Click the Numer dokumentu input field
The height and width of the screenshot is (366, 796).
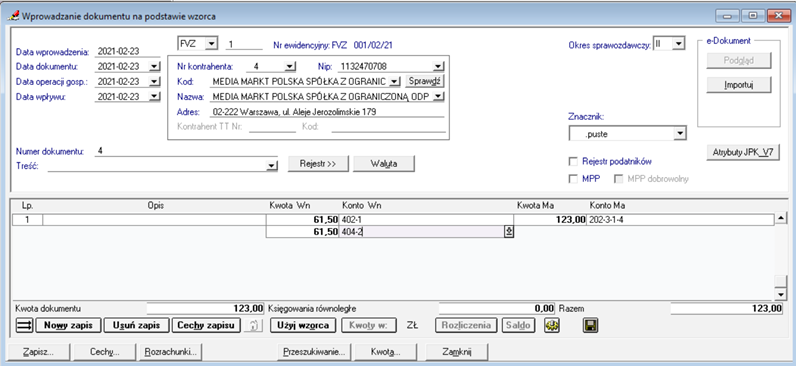(186, 151)
